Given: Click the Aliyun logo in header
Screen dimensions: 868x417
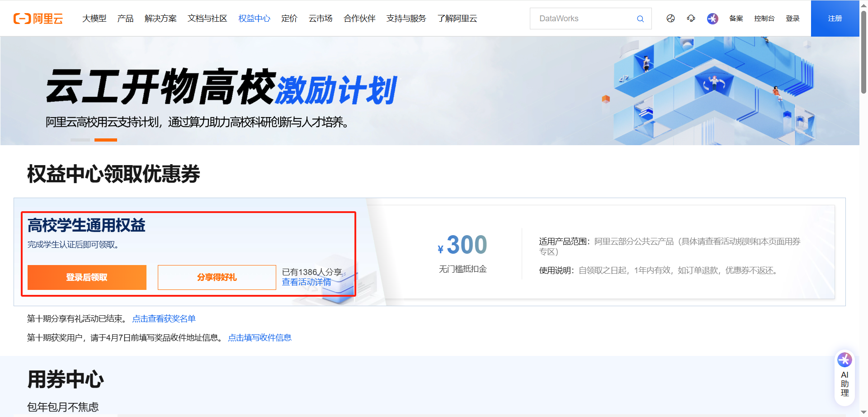Looking at the screenshot, I should point(38,19).
